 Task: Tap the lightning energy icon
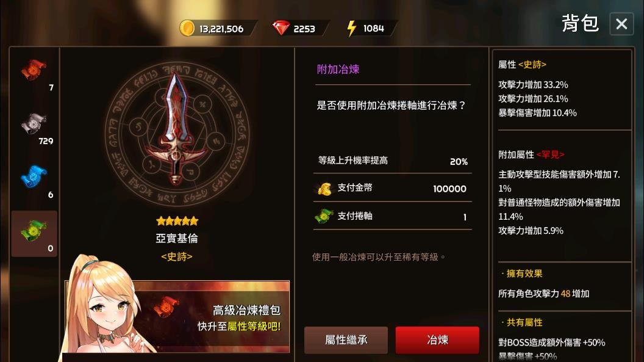[x=351, y=28]
